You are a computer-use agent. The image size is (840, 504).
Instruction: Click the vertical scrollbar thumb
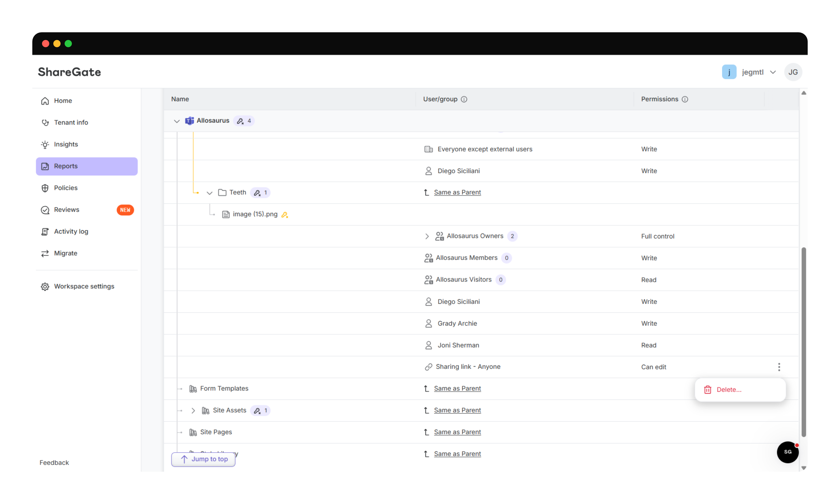click(804, 342)
